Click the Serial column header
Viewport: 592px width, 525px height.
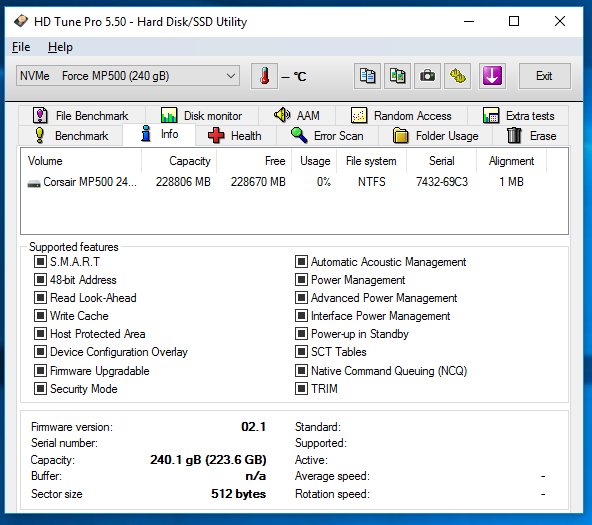tap(441, 161)
